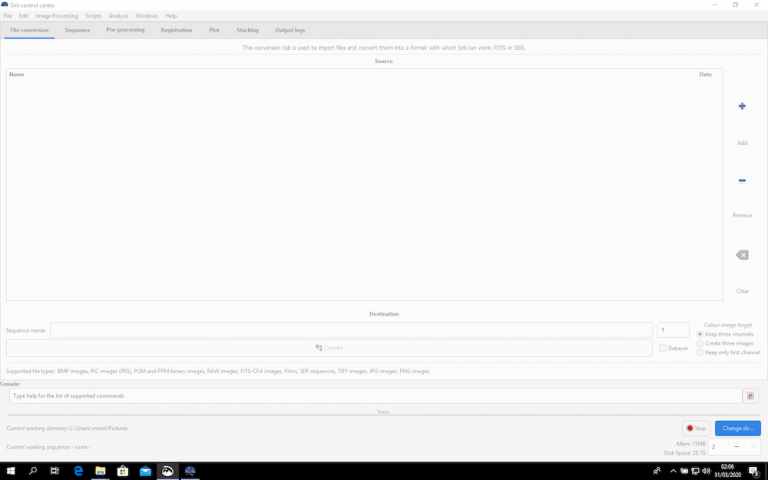Screen dimensions: 768x480
Task: Switch to the Pre-processing tab
Action: [125, 30]
